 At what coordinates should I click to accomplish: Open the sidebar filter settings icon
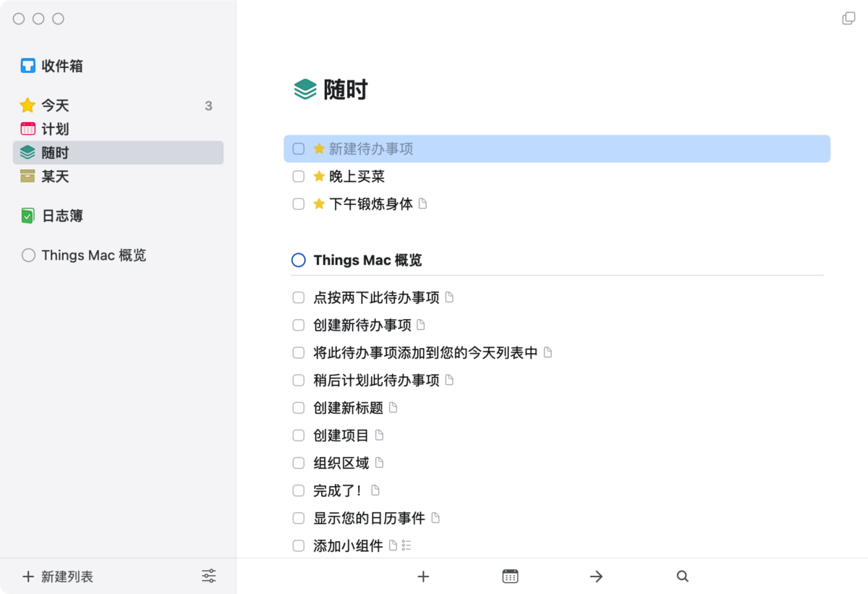209,577
